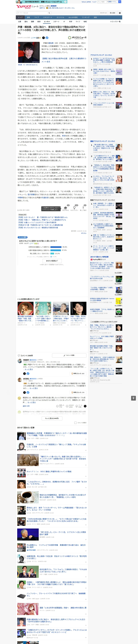Share article on Facebook below headline
Screen dimensions: 138x644
[47, 38]
